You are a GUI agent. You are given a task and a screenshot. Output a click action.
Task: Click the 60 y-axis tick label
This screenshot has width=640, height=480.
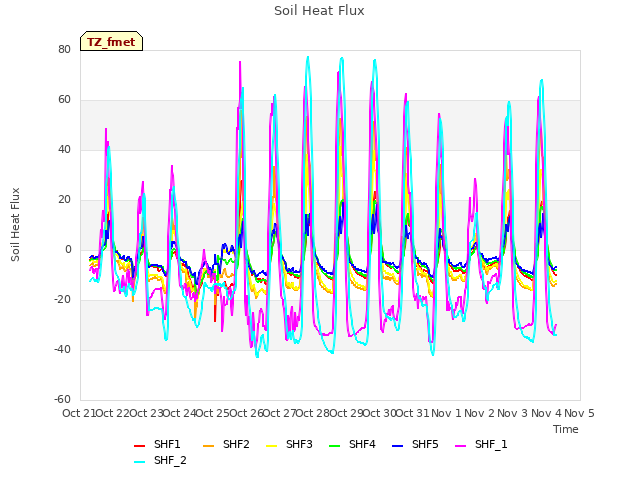point(64,100)
